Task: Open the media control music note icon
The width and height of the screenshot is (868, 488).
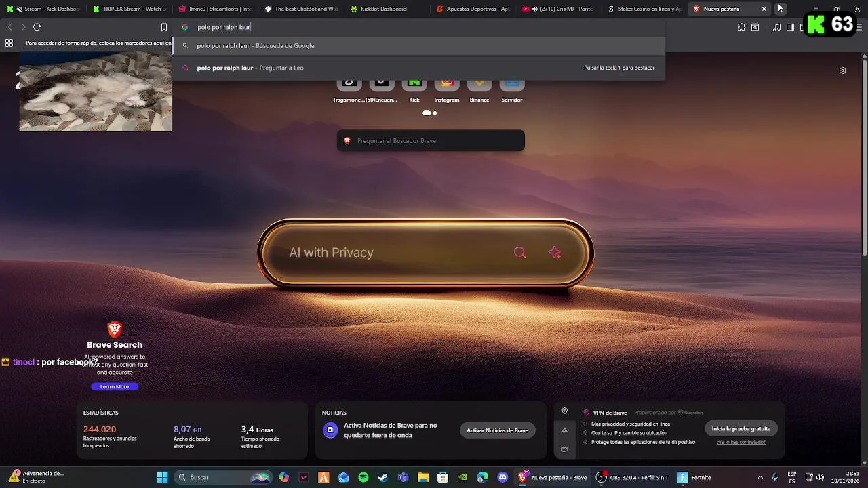Action: click(777, 27)
